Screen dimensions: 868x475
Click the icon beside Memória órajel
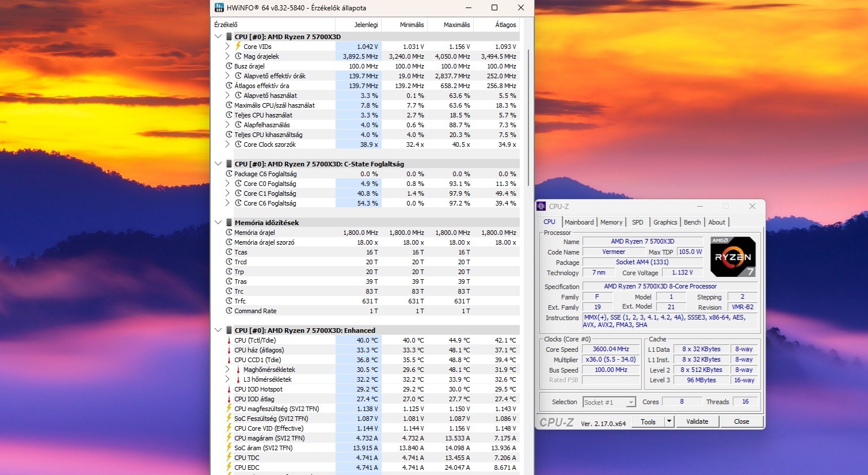pyautogui.click(x=229, y=233)
